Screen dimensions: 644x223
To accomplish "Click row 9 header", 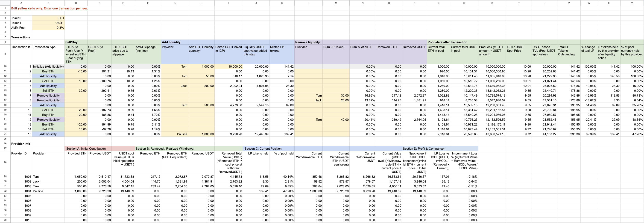I will pyautogui.click(x=5, y=54).
